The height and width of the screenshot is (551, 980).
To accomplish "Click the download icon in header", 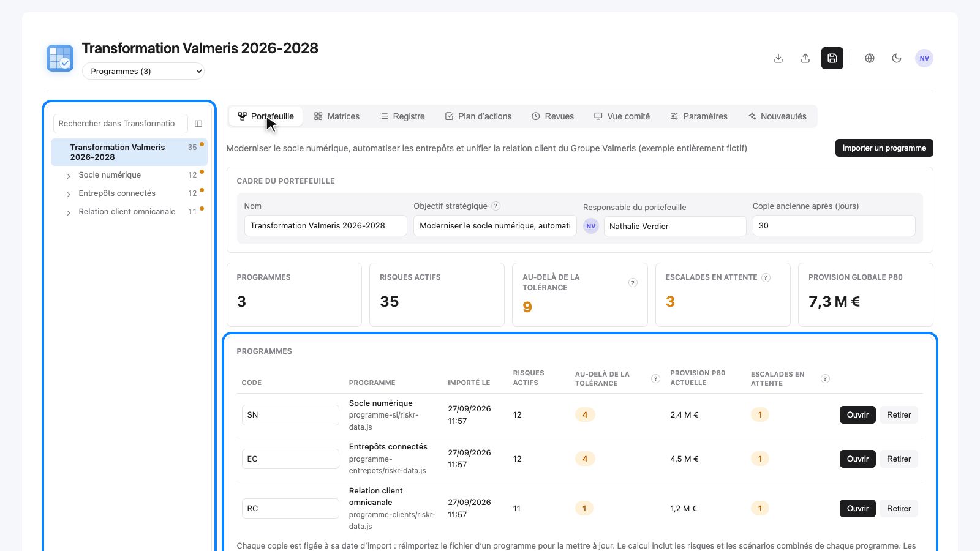I will pyautogui.click(x=778, y=58).
